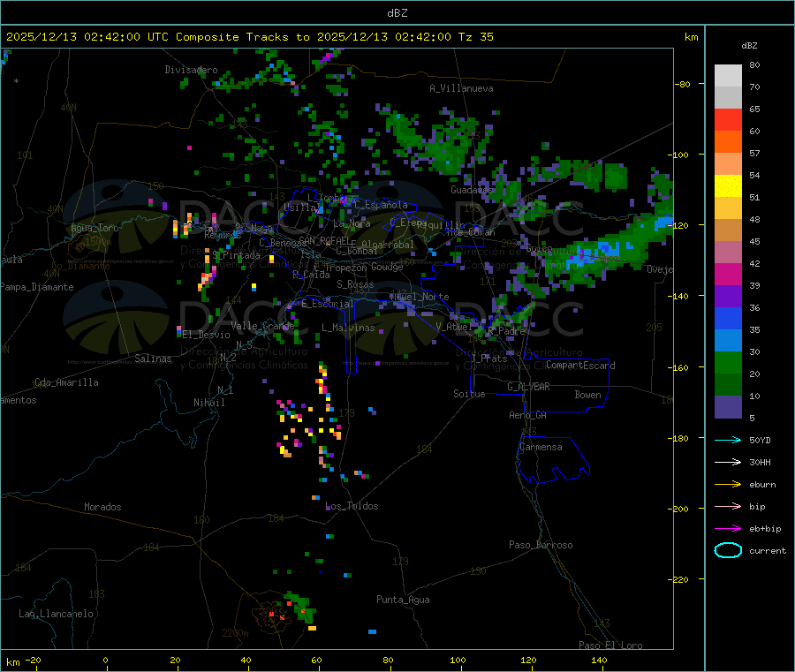Click the E_Escorial map label
Screen dimensions: 795x672
[x=328, y=304]
